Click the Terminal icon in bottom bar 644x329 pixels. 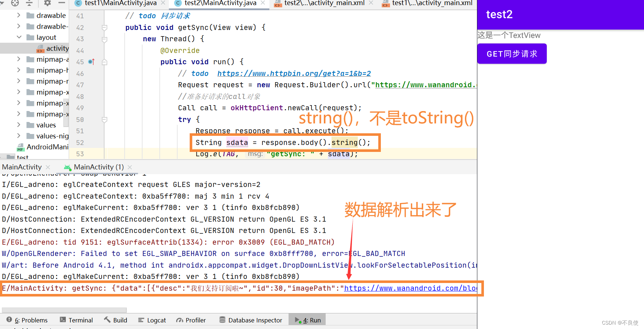(x=63, y=320)
